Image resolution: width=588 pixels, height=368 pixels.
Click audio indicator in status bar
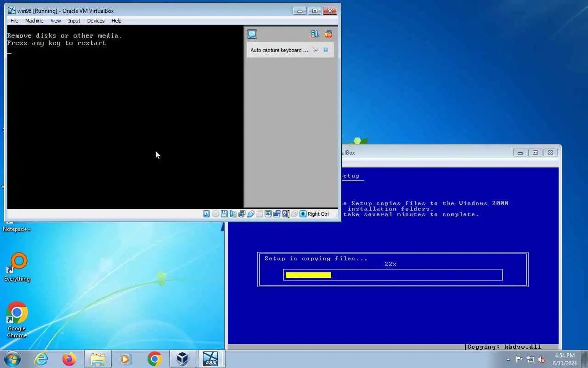pyautogui.click(x=232, y=214)
